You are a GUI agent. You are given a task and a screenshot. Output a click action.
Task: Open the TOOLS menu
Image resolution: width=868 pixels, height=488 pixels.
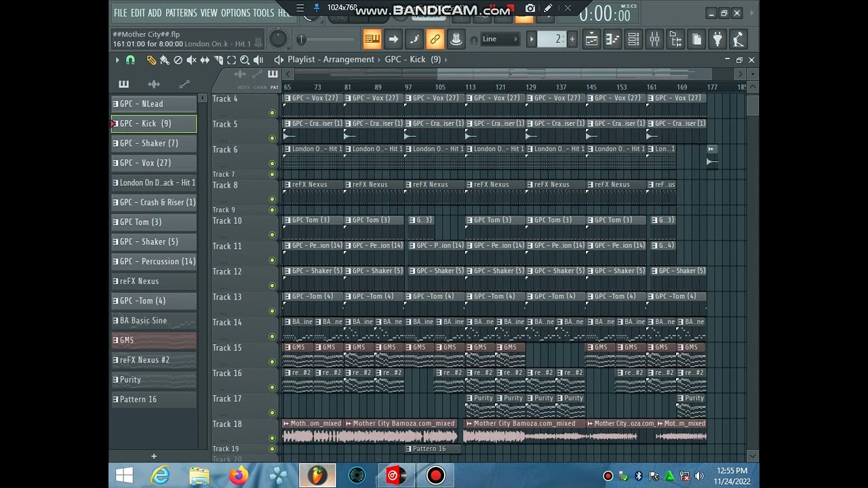tap(264, 13)
